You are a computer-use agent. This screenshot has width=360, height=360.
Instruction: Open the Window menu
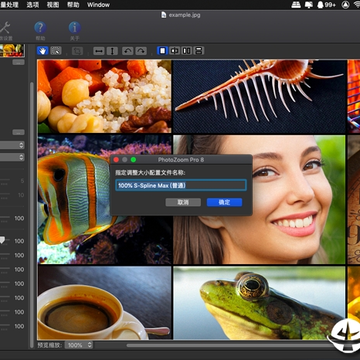[x=98, y=5]
